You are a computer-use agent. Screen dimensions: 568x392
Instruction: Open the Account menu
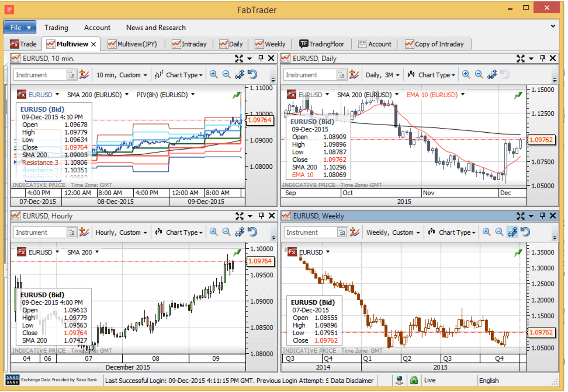pyautogui.click(x=97, y=27)
